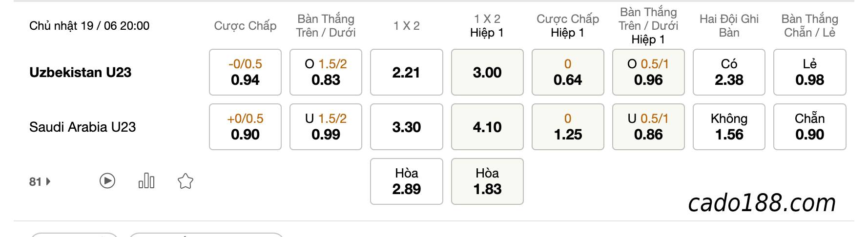Select both teams score Có at 2.38
The height and width of the screenshot is (237, 868).
(729, 72)
